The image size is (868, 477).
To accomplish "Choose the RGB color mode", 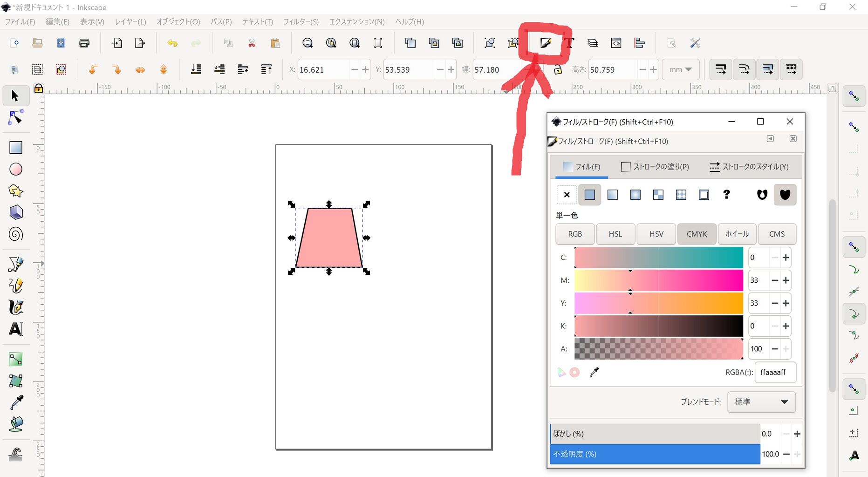I will click(x=575, y=234).
